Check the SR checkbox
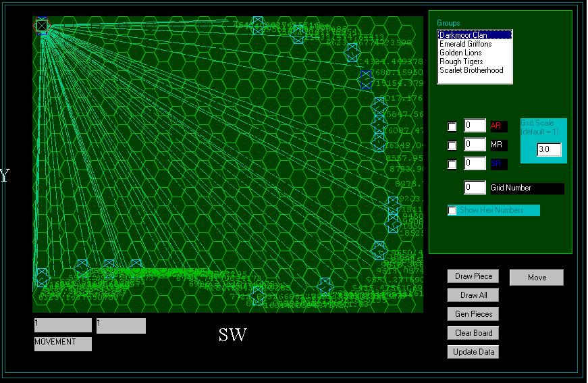Screen dimensions: 588x383 coord(452,164)
